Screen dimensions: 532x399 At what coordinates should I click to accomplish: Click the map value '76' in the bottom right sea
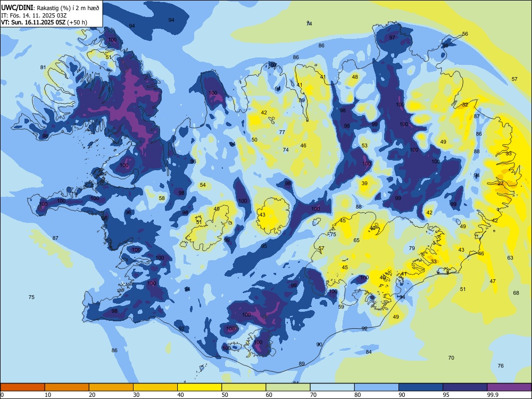(x=501, y=366)
